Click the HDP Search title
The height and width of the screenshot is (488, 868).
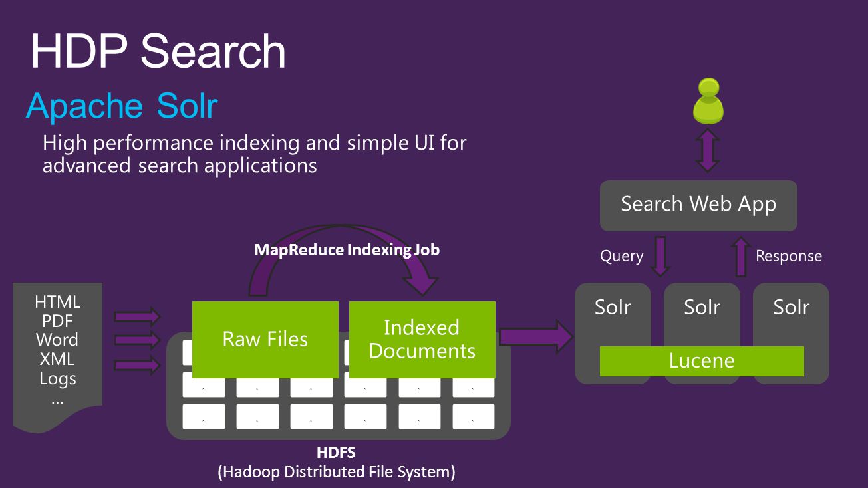coord(158,51)
